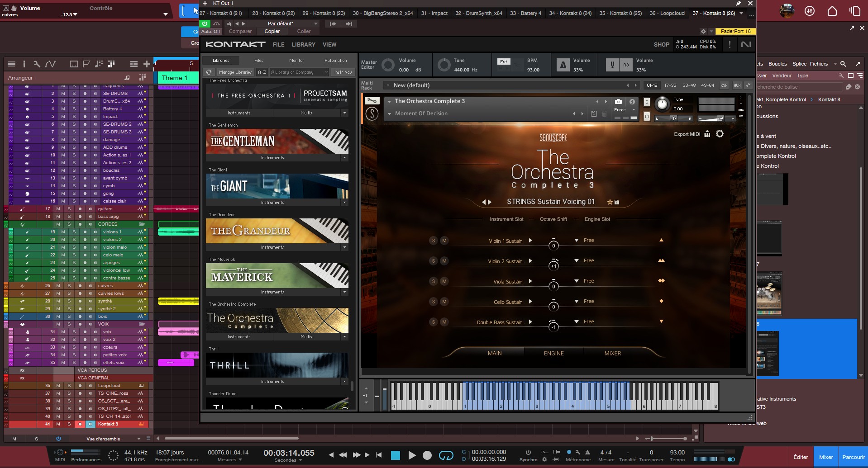The width and height of the screenshot is (868, 468).
Task: Toggle the loop icon in the transport
Action: (x=446, y=455)
